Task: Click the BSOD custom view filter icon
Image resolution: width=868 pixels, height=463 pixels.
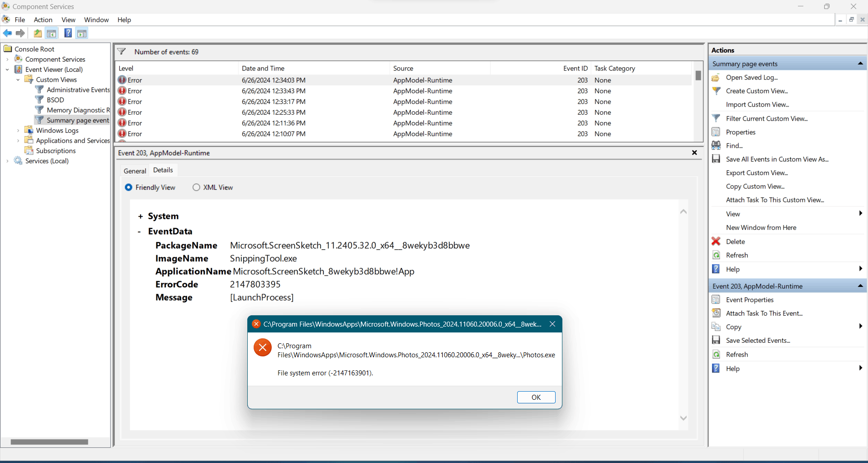Action: [x=40, y=100]
